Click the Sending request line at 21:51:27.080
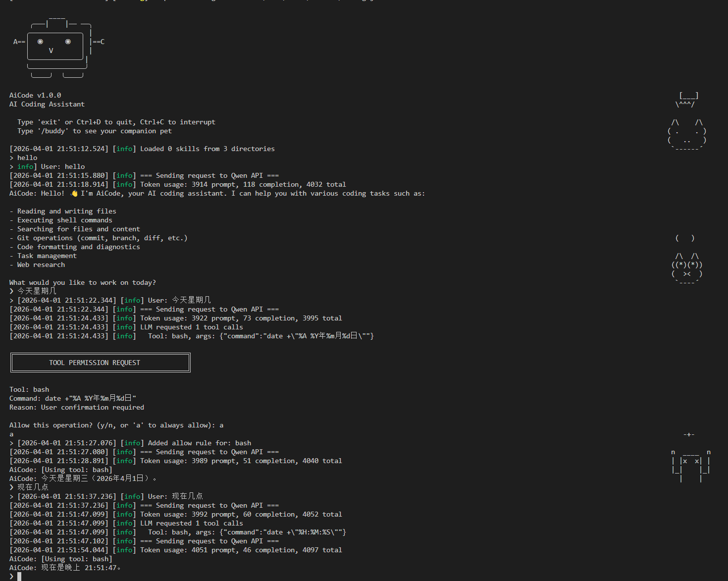This screenshot has width=728, height=581. coord(144,452)
